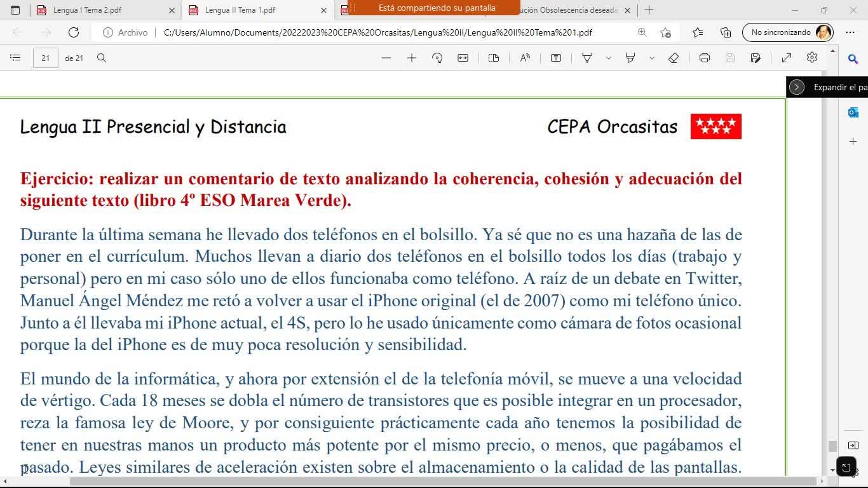
Task: Select the Erase tool
Action: tap(674, 58)
